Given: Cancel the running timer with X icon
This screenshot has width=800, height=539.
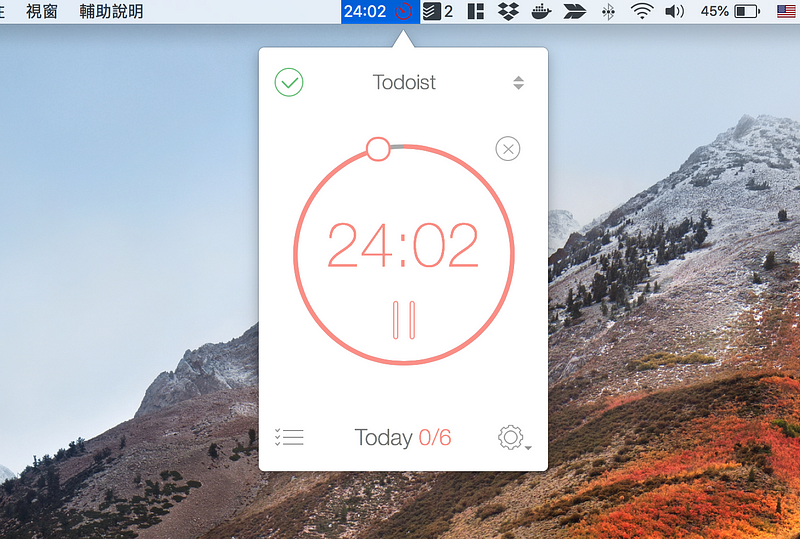Looking at the screenshot, I should [508, 149].
